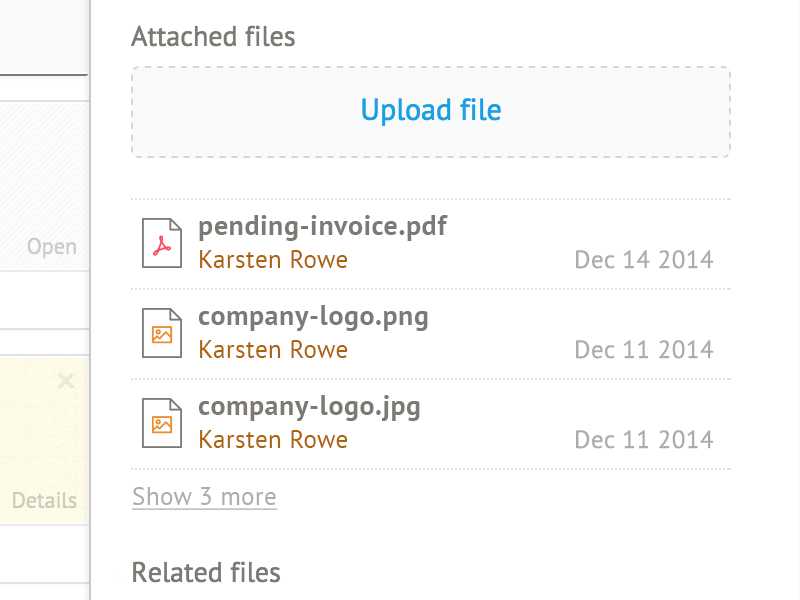Click the Related files heading

tap(206, 573)
